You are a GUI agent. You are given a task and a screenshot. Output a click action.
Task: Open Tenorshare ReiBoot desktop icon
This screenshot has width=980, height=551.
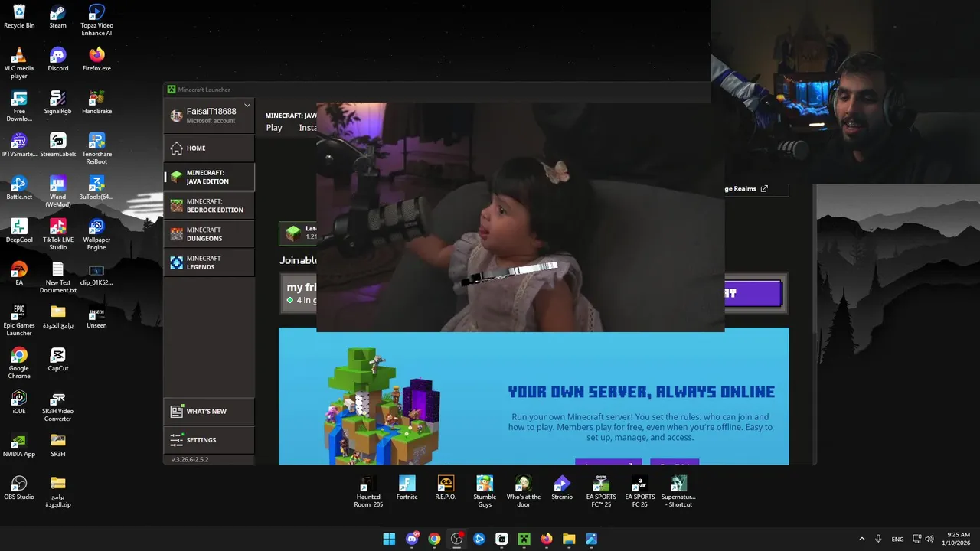pos(96,148)
